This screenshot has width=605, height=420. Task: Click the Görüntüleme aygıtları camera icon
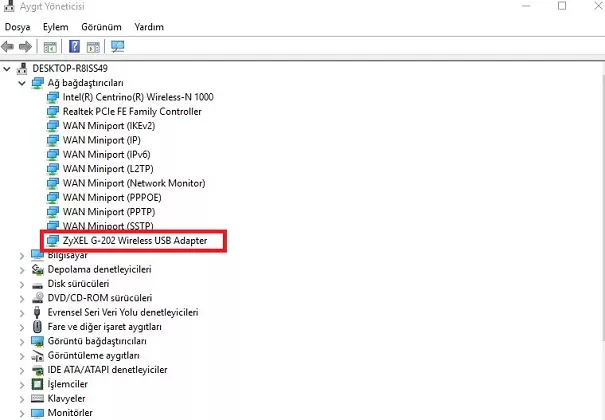[37, 355]
